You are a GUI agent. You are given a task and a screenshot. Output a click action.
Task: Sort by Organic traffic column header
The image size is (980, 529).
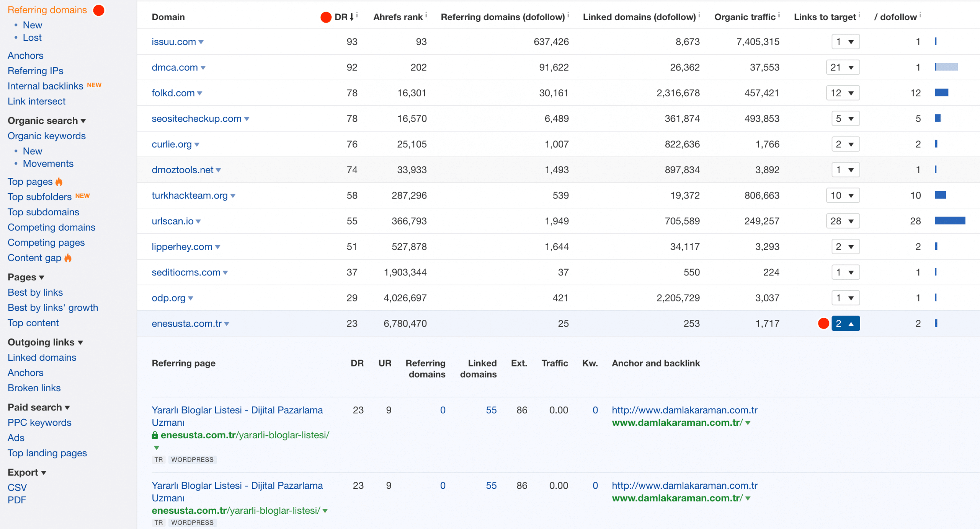pos(745,17)
